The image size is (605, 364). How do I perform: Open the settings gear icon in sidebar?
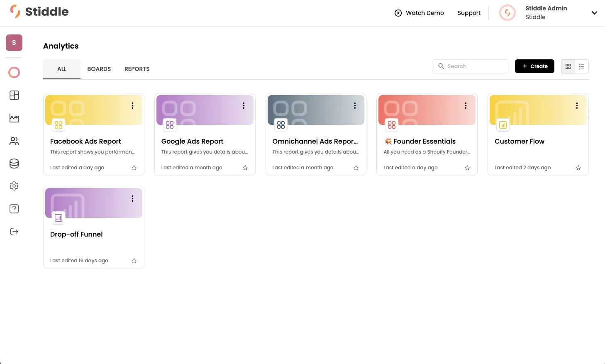coord(14,186)
